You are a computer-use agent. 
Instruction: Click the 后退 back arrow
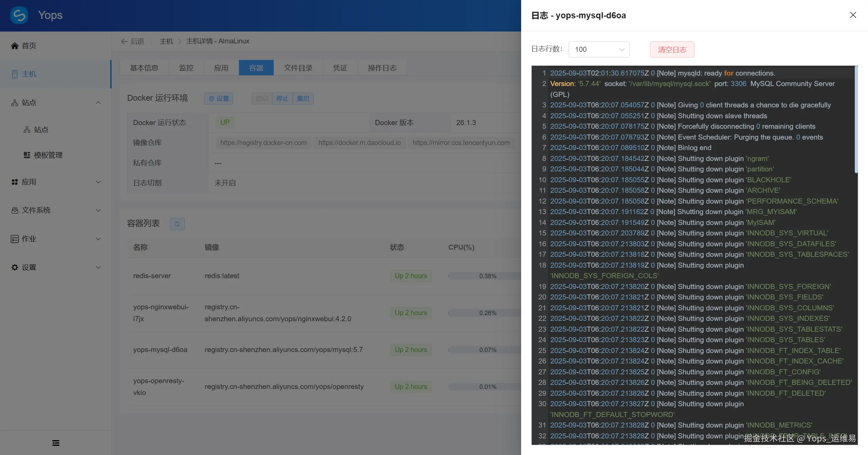124,41
